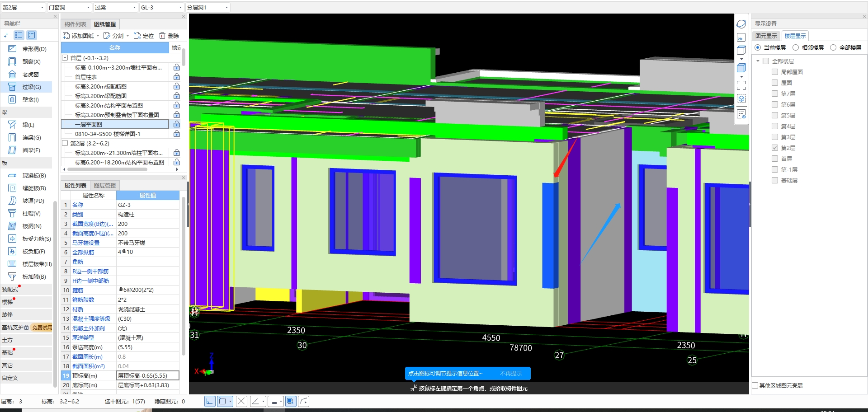
Task: Click the 分割 split button
Action: point(113,36)
